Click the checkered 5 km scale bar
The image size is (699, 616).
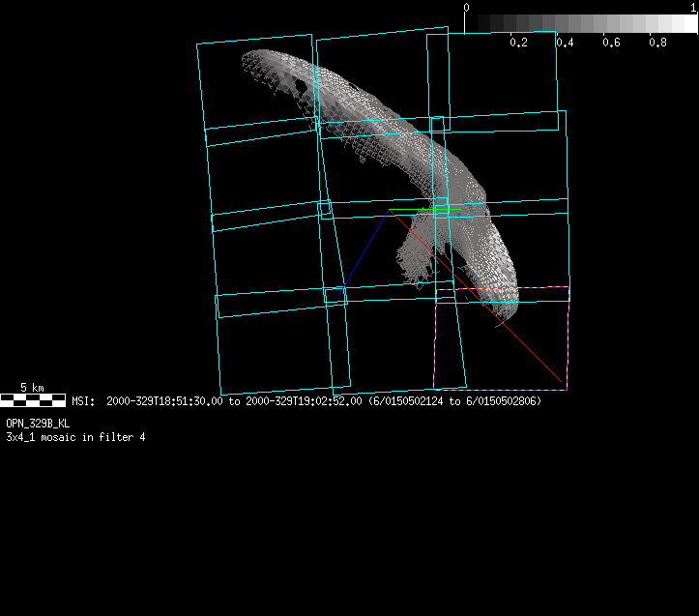tap(33, 399)
